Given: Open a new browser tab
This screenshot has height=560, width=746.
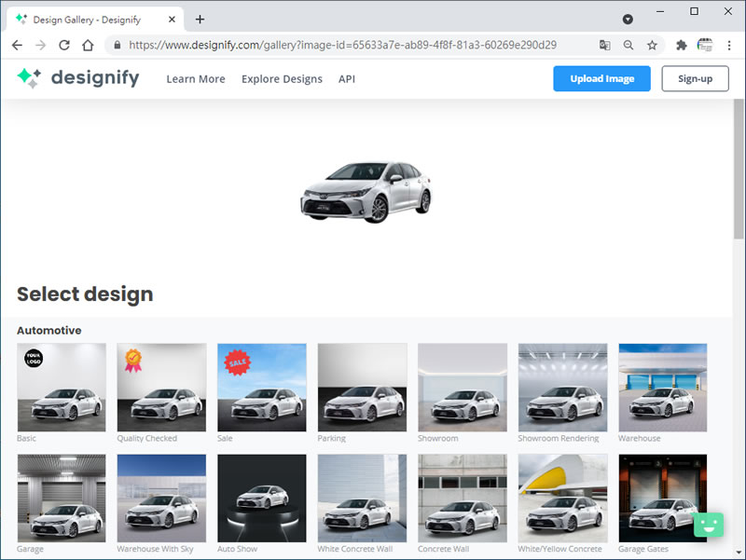Looking at the screenshot, I should pyautogui.click(x=200, y=20).
